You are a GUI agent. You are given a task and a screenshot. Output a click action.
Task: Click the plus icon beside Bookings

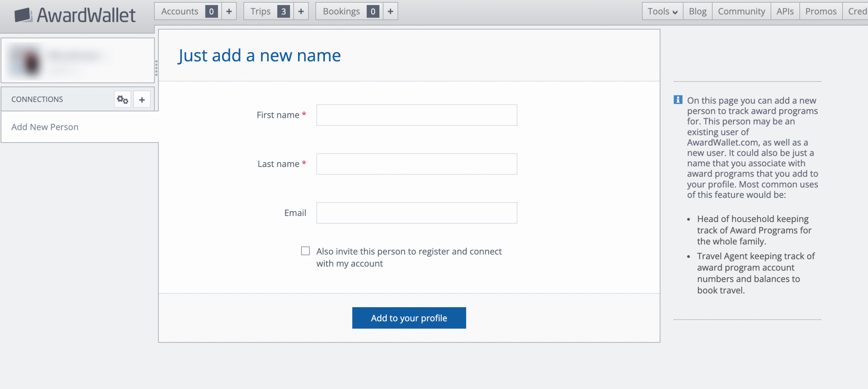[391, 11]
